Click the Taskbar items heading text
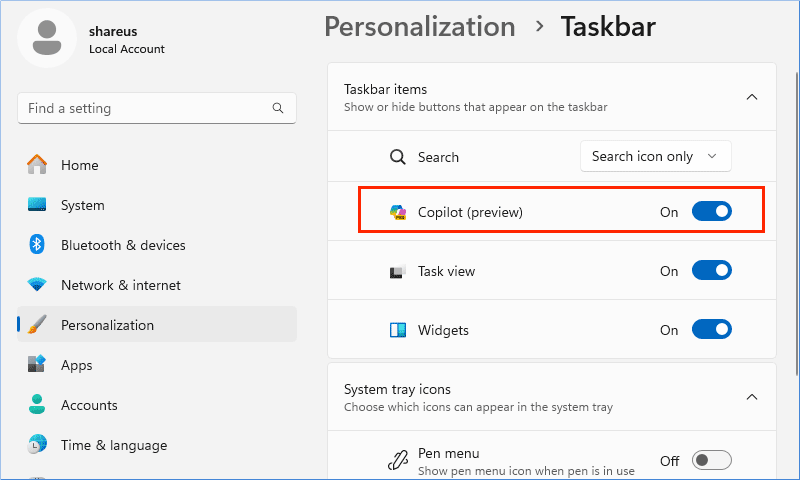800x480 pixels. [385, 89]
